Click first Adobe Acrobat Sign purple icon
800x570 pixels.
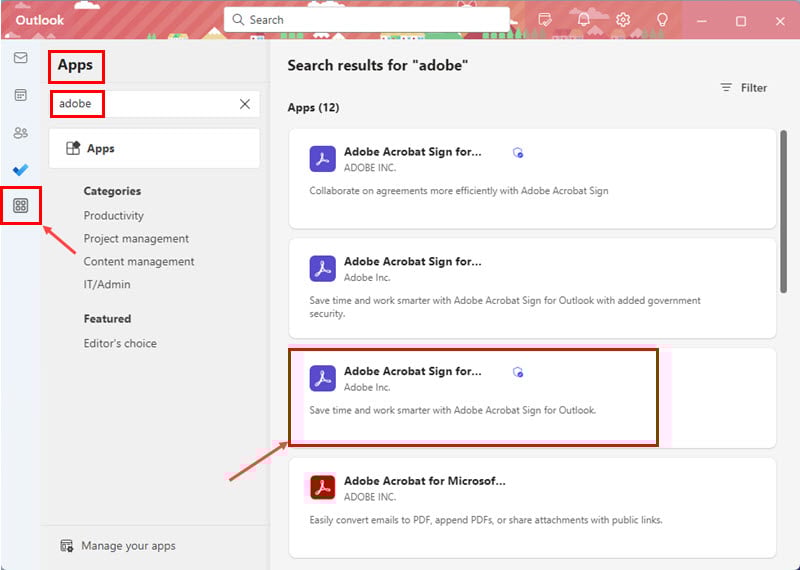[x=322, y=159]
